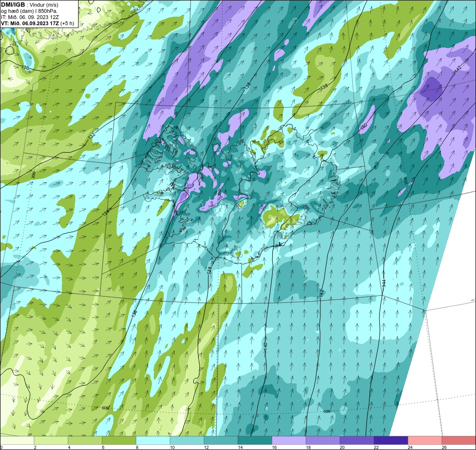476x450 pixels.
Task: Select the "VT: Mið. 06.09.2023 17Z" valid time text
Action: 30,23
